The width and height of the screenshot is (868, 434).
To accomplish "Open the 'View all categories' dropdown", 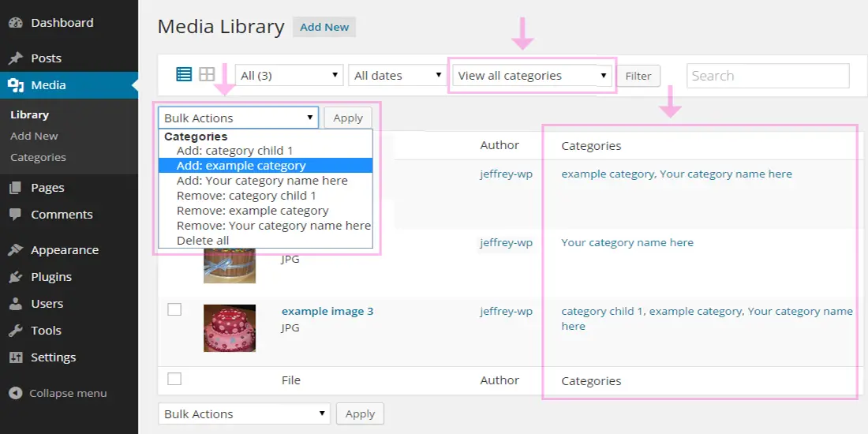I will [533, 76].
